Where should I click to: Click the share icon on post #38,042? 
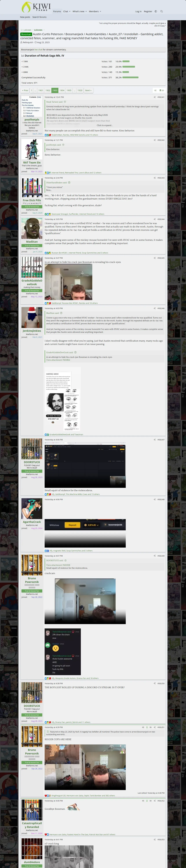[155, 140]
